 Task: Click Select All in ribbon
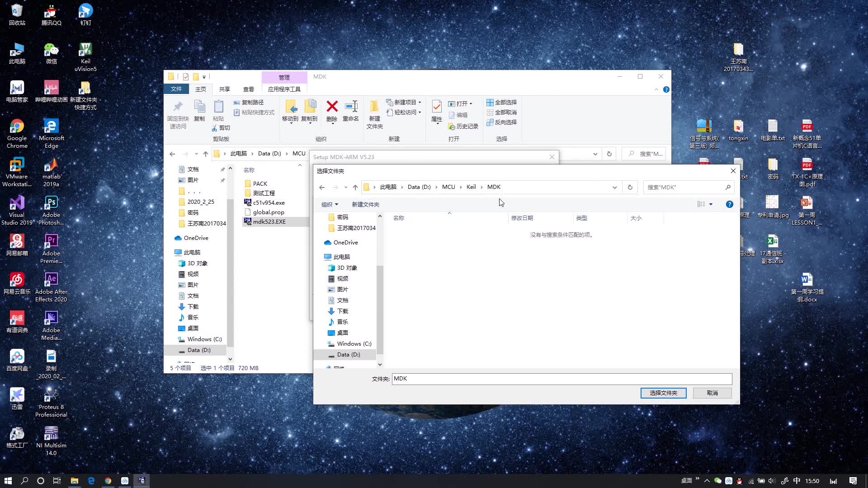(502, 103)
